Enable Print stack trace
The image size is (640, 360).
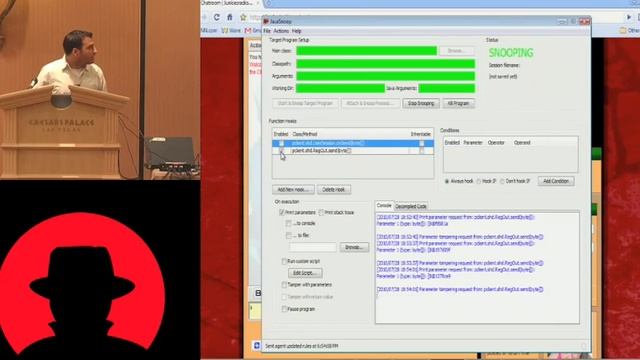pos(321,212)
